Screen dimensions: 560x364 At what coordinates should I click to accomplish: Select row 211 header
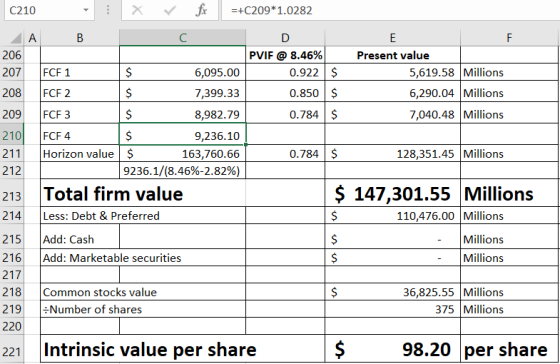[12, 154]
